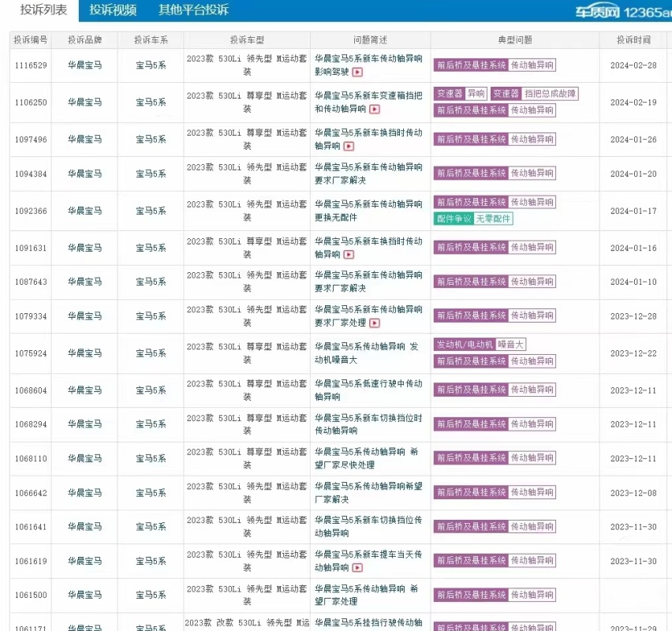Viewport: 672px width, 631px height.
Task: Click the 问题简述 column header
Action: 370,40
